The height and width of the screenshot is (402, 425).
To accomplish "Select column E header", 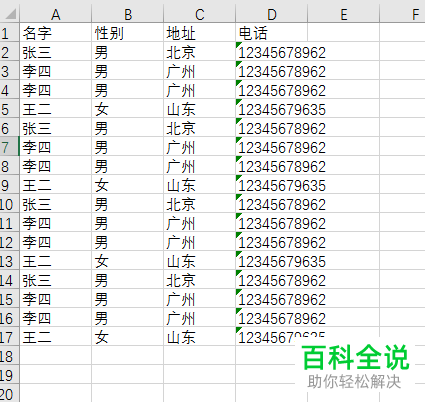I will pyautogui.click(x=343, y=14).
